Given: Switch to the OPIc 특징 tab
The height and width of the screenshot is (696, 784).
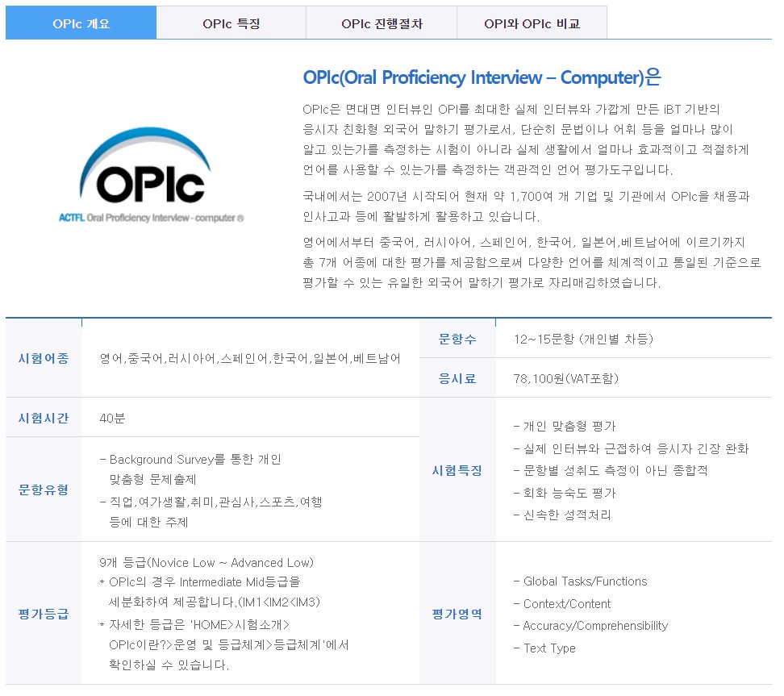Looking at the screenshot, I should pos(231,23).
